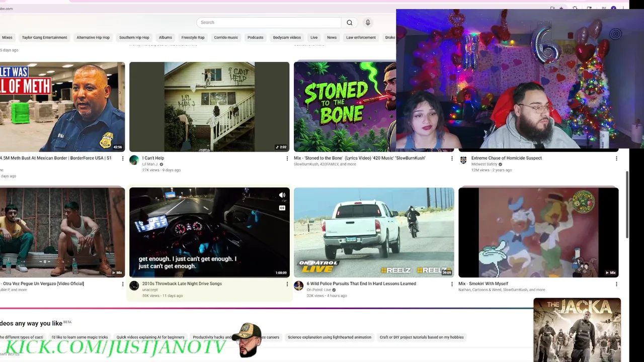Click the search magnifier button
Image resolution: width=644 pixels, height=362 pixels.
pos(350,23)
